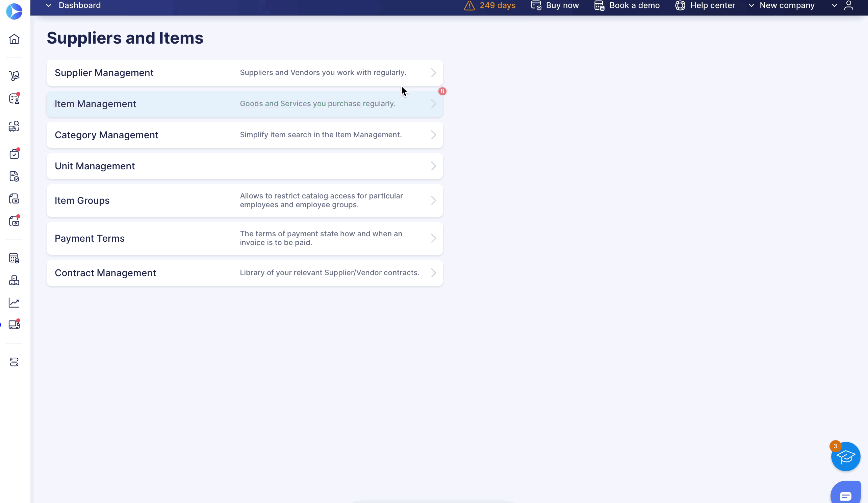
Task: Open the money document icon without red dot
Action: [14, 198]
